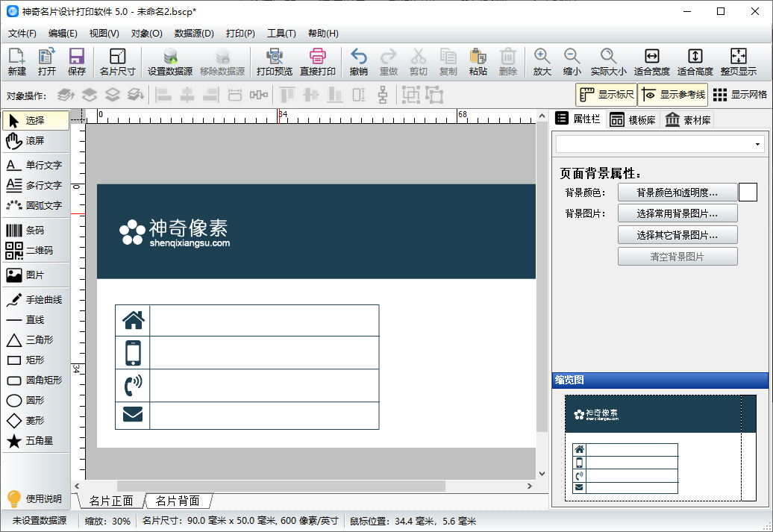Open the 工具(T) menu
The image size is (773, 532).
pyautogui.click(x=281, y=34)
